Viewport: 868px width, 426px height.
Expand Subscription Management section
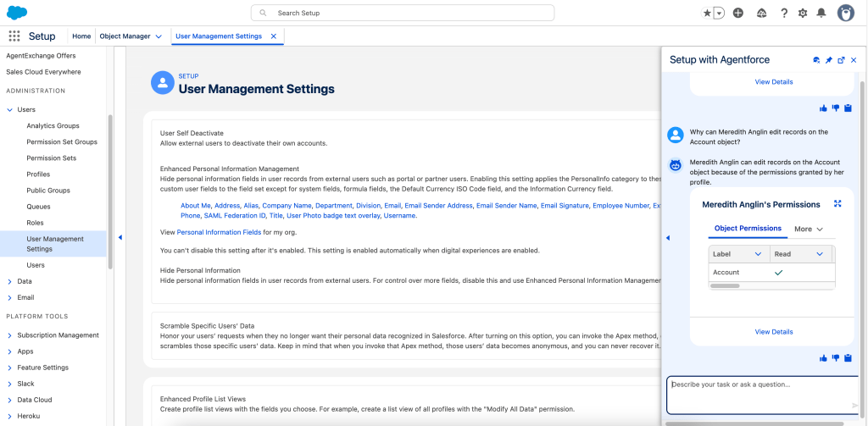pos(9,335)
